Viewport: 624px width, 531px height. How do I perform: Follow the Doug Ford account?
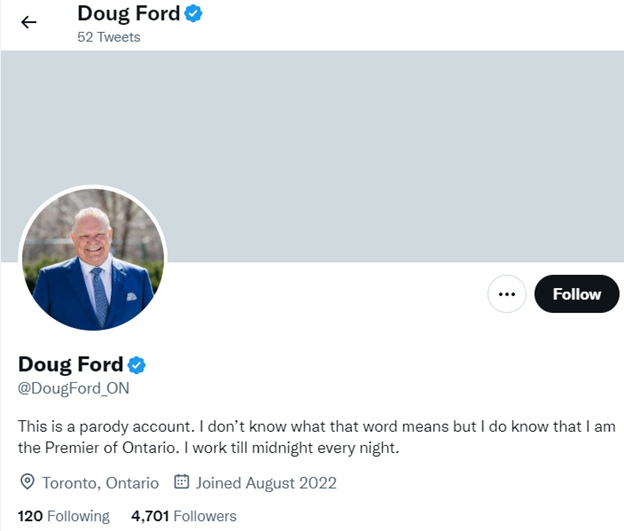[577, 294]
